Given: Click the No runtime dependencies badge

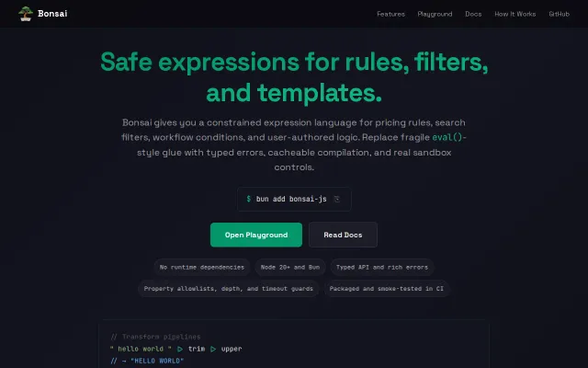Looking at the screenshot, I should [202, 268].
